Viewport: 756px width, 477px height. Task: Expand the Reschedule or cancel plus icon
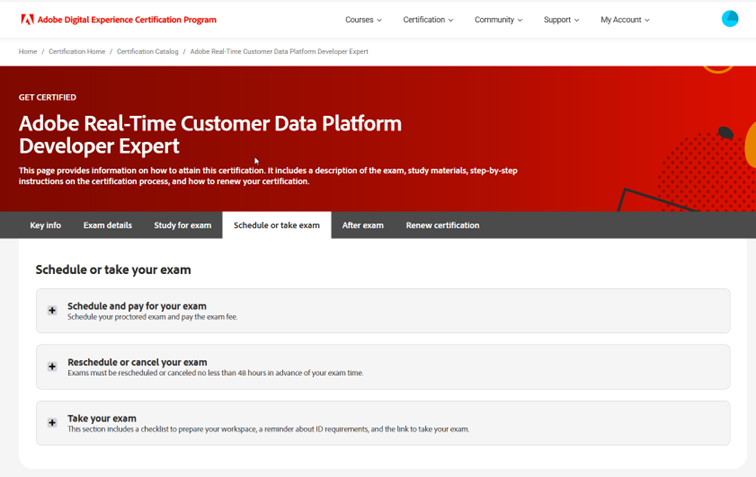coord(52,367)
